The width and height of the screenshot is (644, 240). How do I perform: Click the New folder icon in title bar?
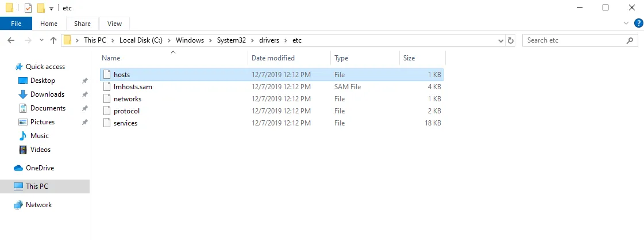point(41,8)
